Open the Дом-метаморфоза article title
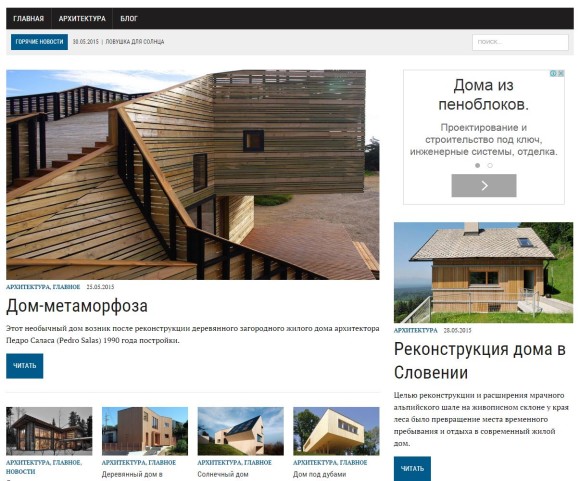Screen dimensions: 580x481 pos(77,306)
